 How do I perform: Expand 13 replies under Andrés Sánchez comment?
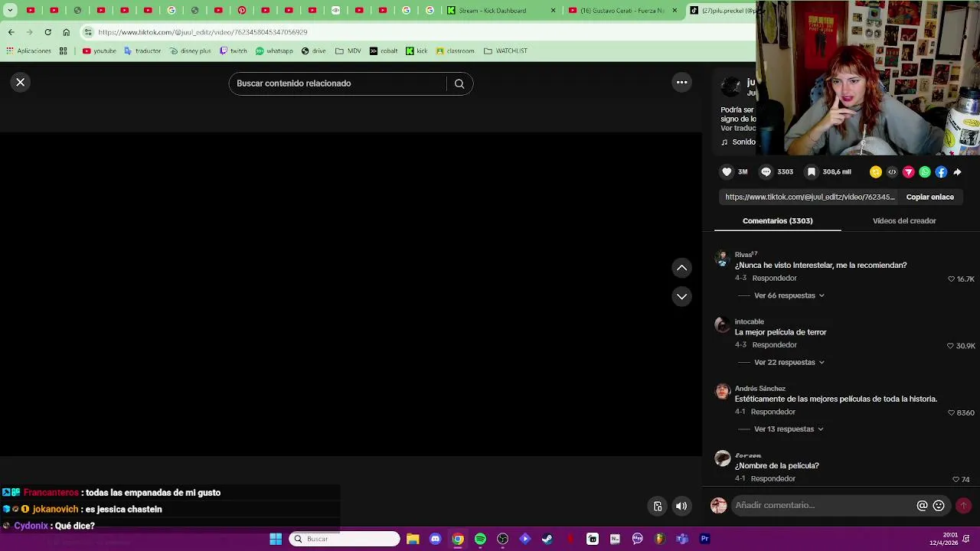point(789,429)
